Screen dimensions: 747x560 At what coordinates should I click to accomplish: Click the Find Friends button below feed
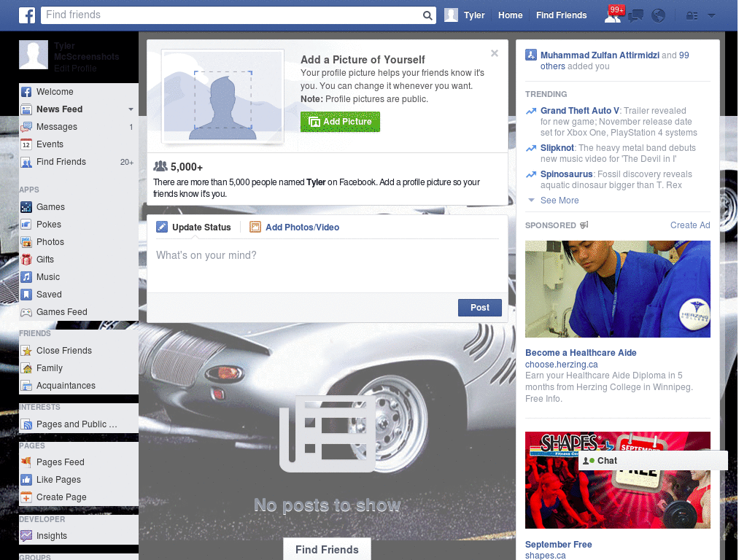327,550
